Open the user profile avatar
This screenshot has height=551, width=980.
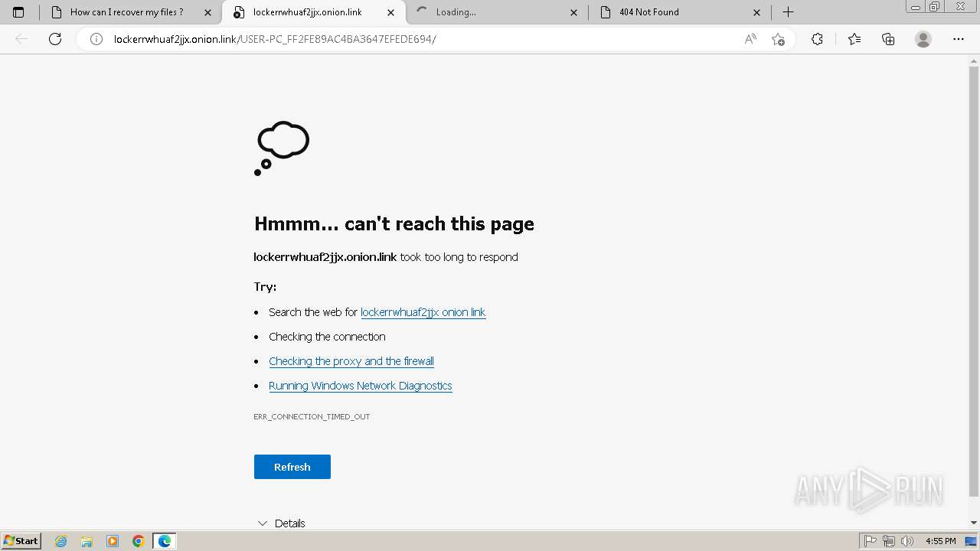click(923, 39)
